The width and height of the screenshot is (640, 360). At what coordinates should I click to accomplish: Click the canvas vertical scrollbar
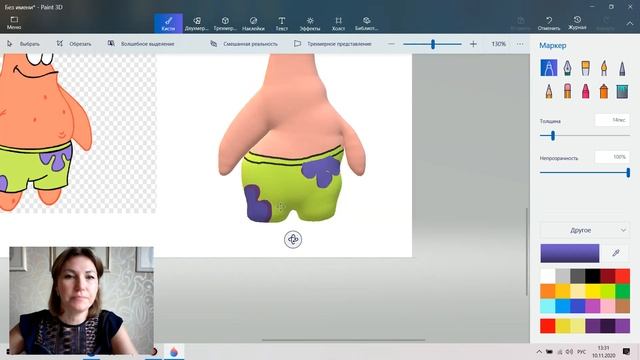coord(527,252)
